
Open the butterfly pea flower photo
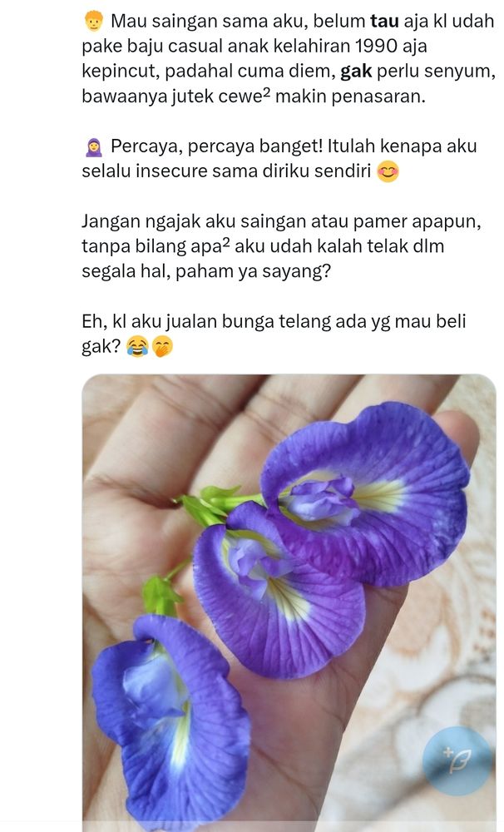[289, 602]
